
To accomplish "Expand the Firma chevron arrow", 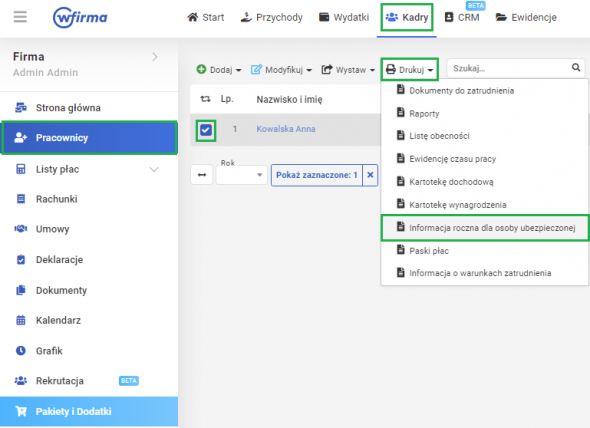I will [155, 57].
